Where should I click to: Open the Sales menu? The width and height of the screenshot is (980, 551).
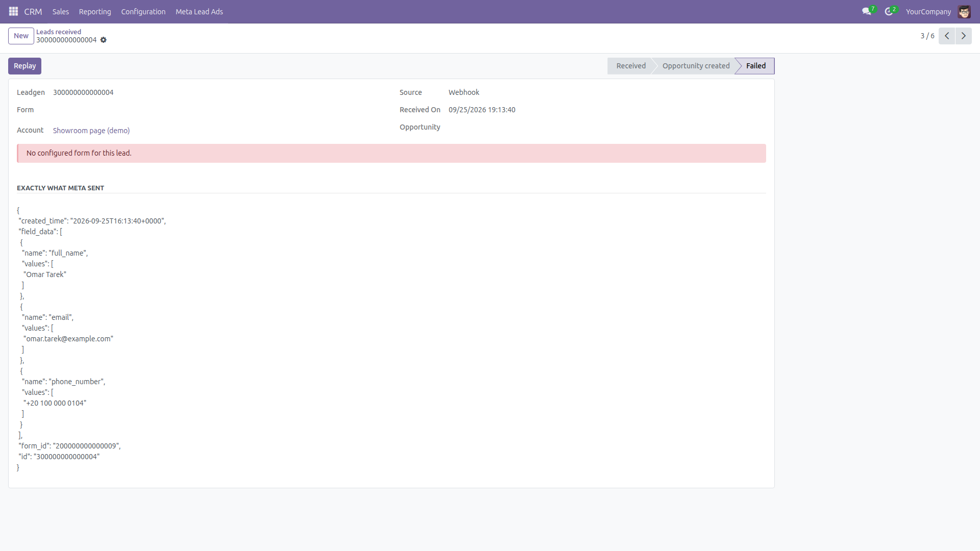(60, 11)
